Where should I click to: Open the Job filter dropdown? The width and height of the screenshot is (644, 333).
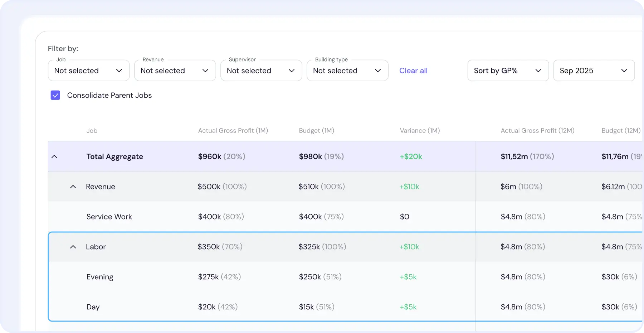[88, 71]
